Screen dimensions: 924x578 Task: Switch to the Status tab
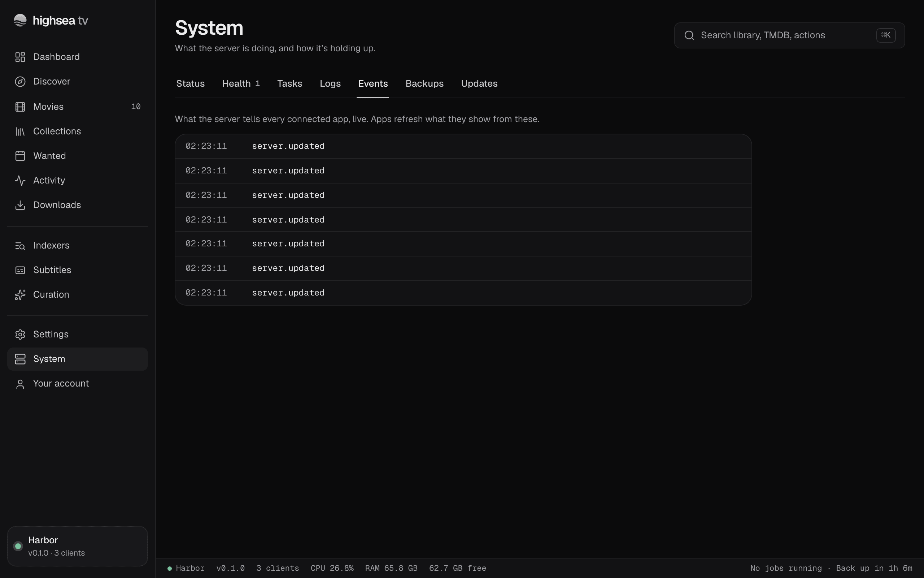pos(190,84)
